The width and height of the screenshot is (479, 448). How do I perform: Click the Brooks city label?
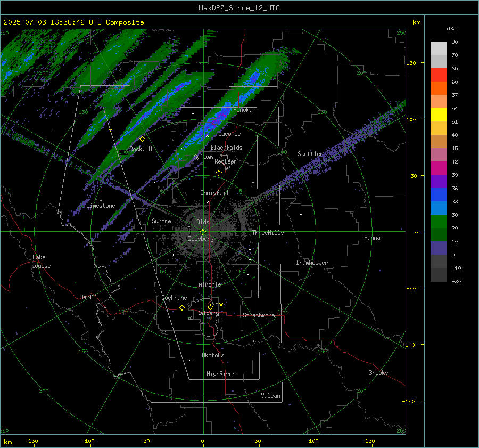pyautogui.click(x=378, y=373)
